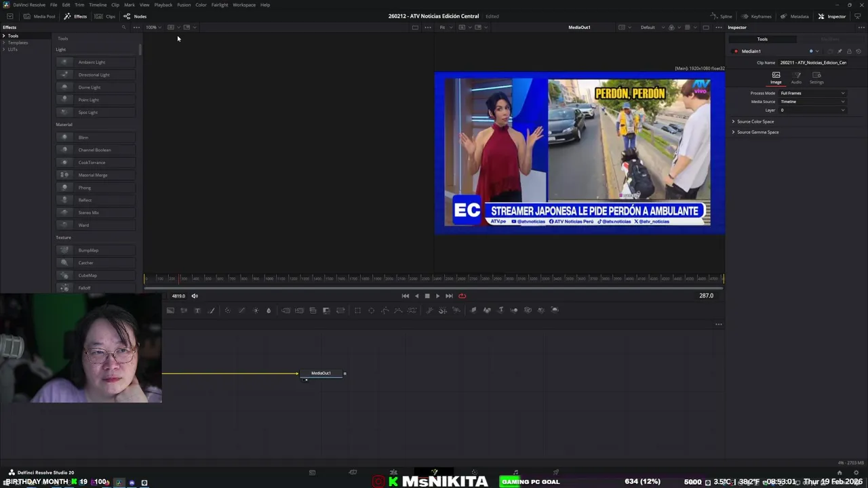Open the Playback menu
This screenshot has width=868, height=488.
point(163,5)
